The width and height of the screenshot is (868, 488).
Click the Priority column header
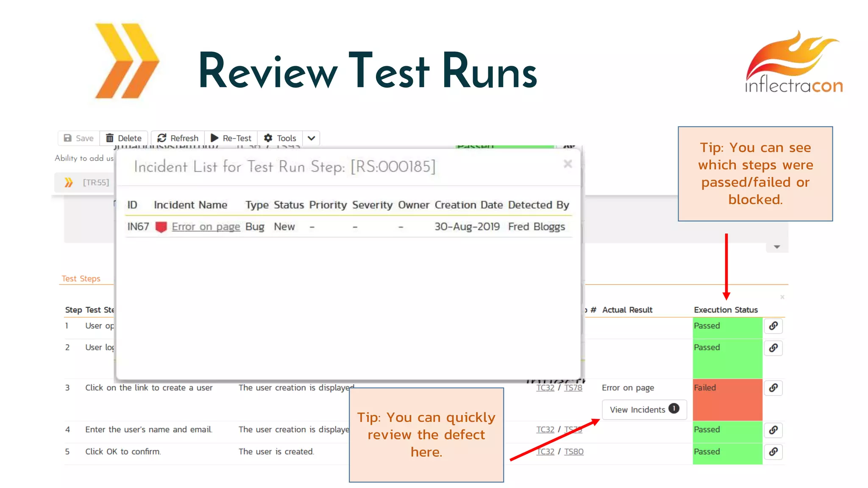(328, 205)
